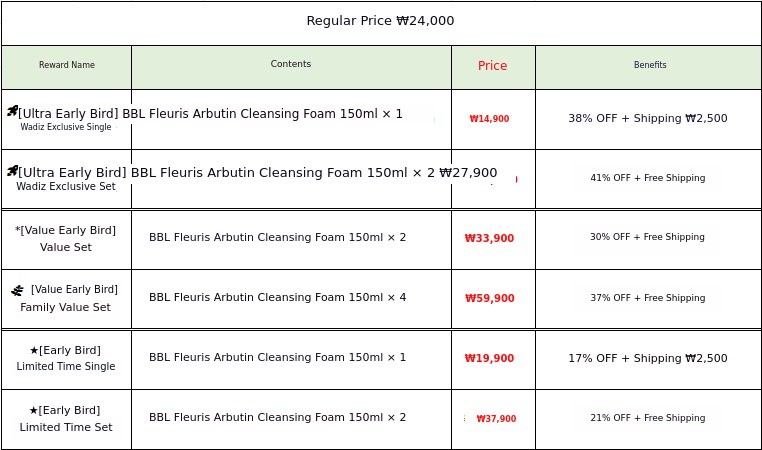Click the ₩14,900 price
This screenshot has width=762, height=450.
coord(489,119)
